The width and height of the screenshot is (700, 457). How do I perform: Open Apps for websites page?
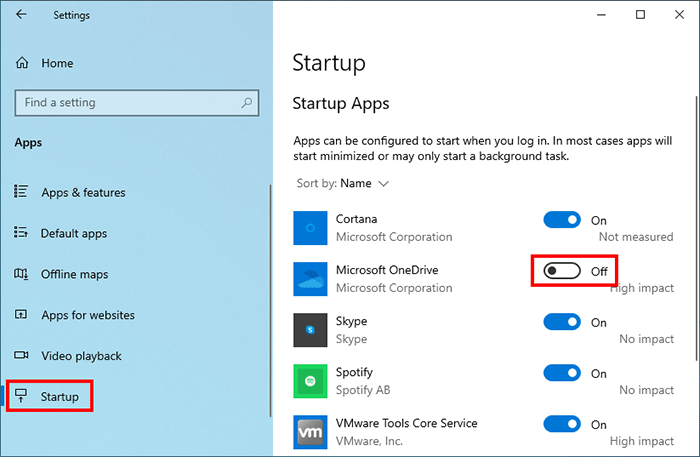88,315
